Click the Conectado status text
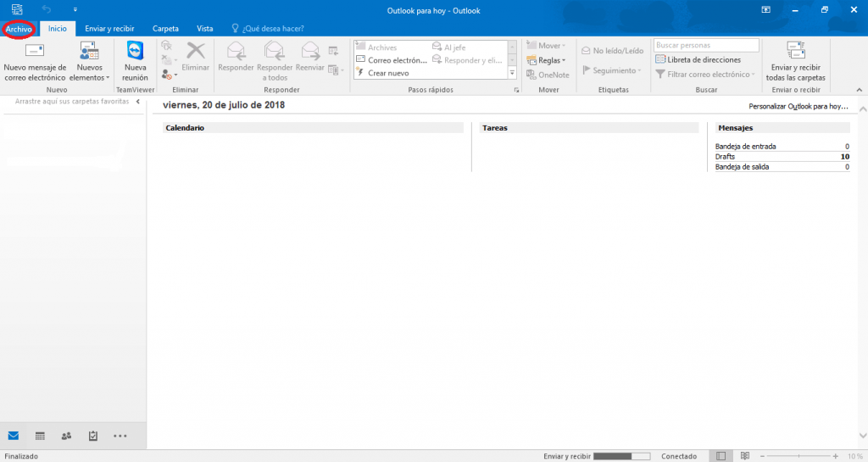Image resolution: width=868 pixels, height=462 pixels. (x=679, y=456)
